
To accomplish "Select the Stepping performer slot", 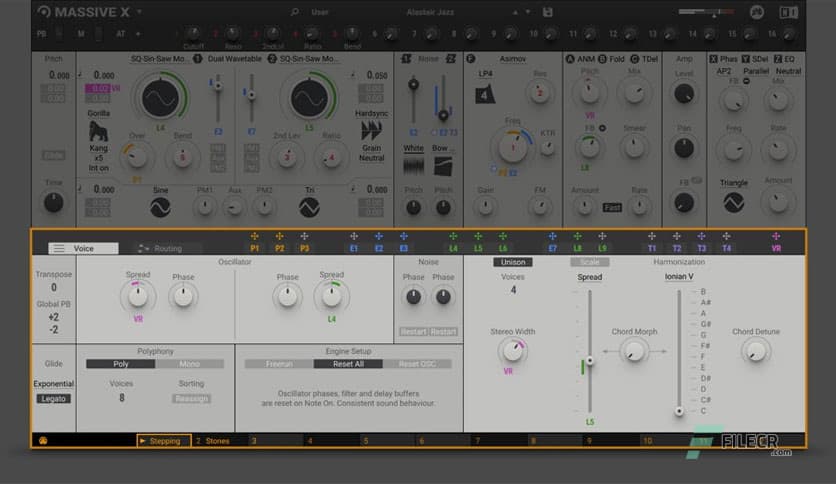I will (164, 441).
